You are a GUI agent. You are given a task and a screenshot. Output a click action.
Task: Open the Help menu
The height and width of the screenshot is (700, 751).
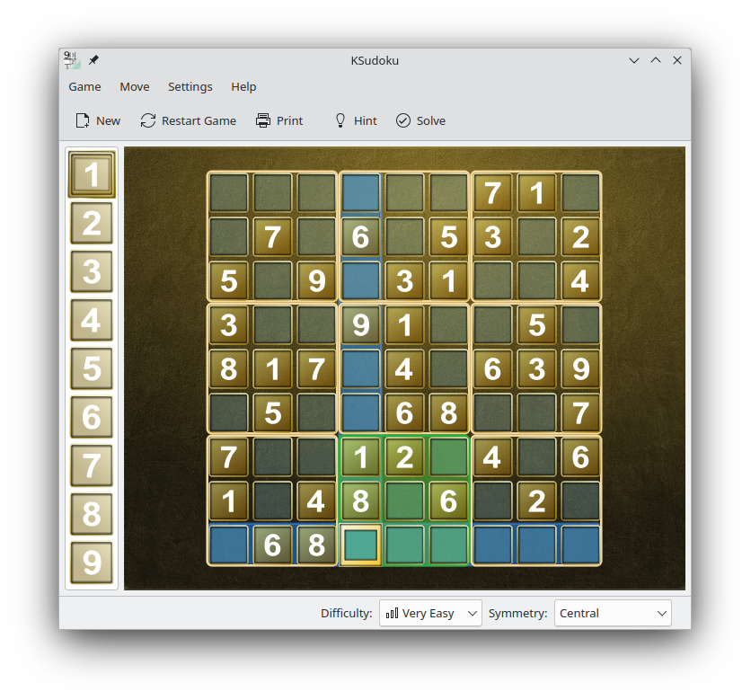(x=243, y=86)
